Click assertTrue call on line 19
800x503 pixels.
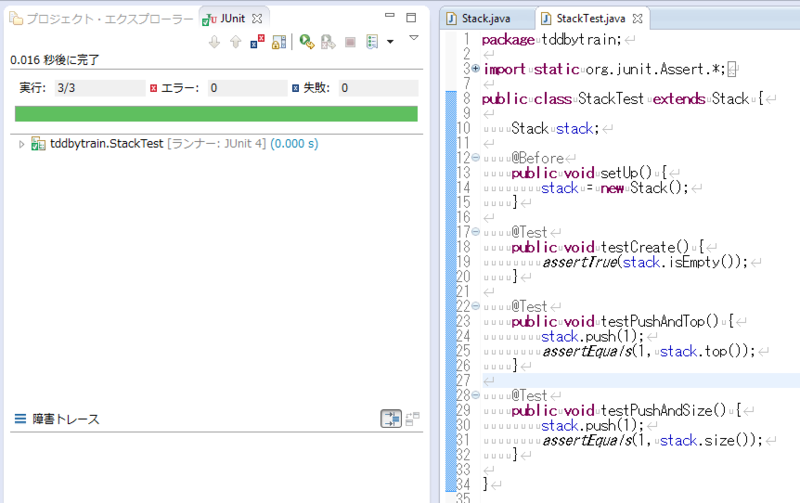click(645, 262)
